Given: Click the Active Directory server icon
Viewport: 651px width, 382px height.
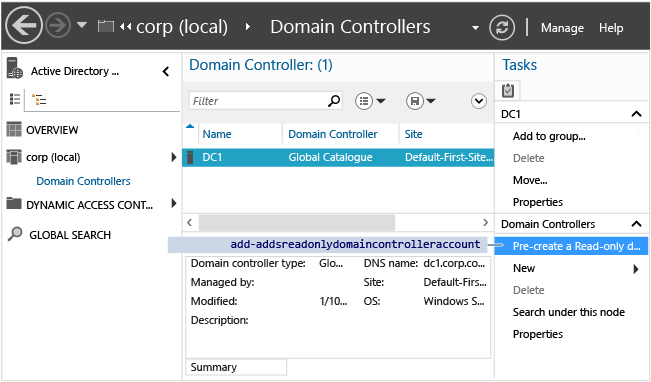Looking at the screenshot, I should (15, 68).
